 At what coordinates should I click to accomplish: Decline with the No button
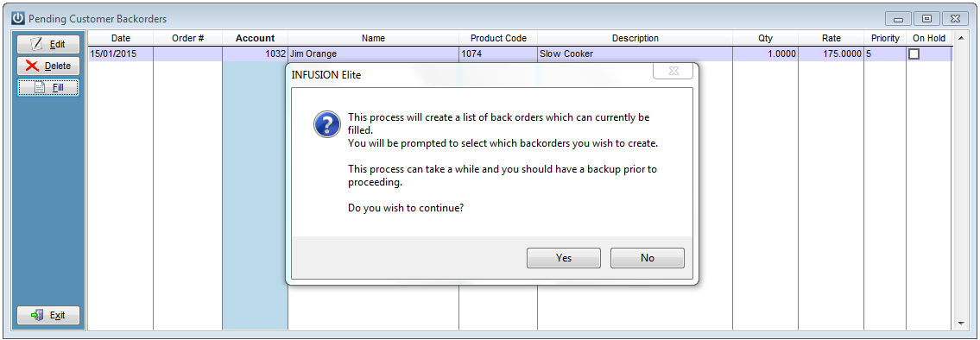click(648, 257)
